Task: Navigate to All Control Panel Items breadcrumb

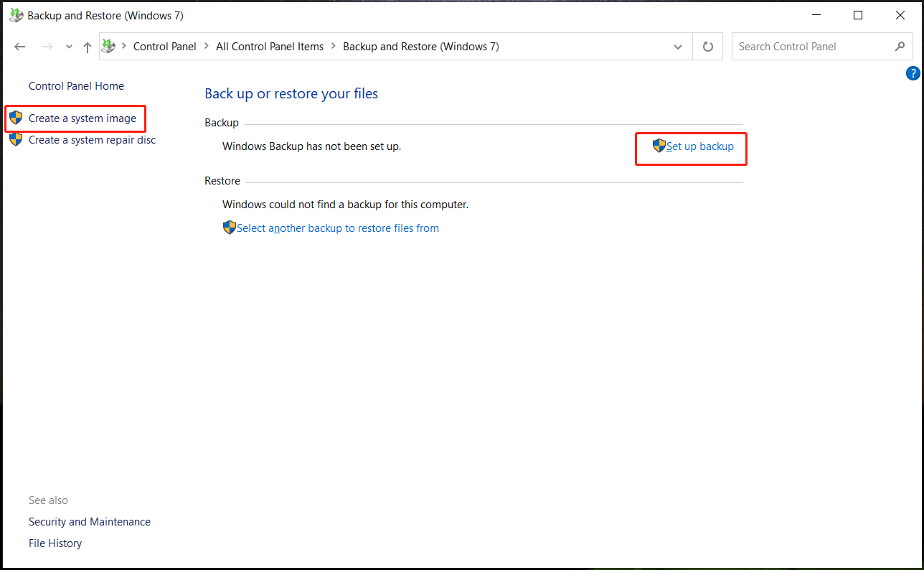Action: pos(270,46)
